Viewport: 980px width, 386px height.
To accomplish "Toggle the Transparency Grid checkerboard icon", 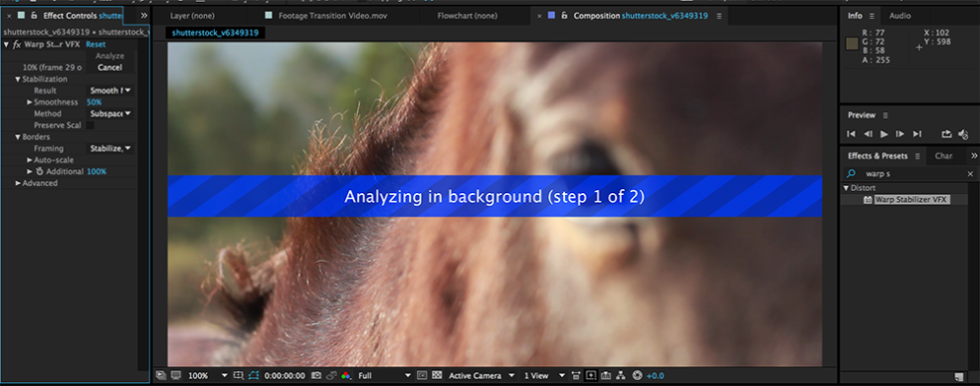I will pyautogui.click(x=437, y=375).
